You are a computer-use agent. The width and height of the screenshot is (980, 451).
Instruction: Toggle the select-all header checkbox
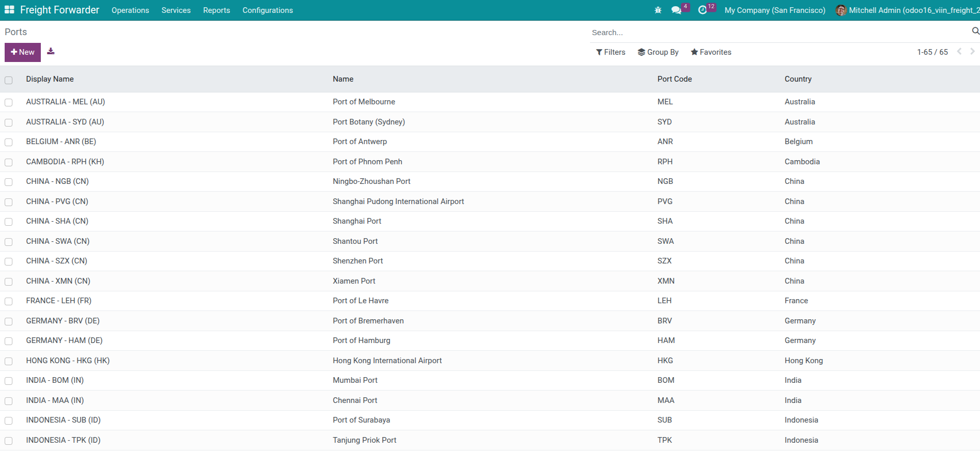pos(9,80)
